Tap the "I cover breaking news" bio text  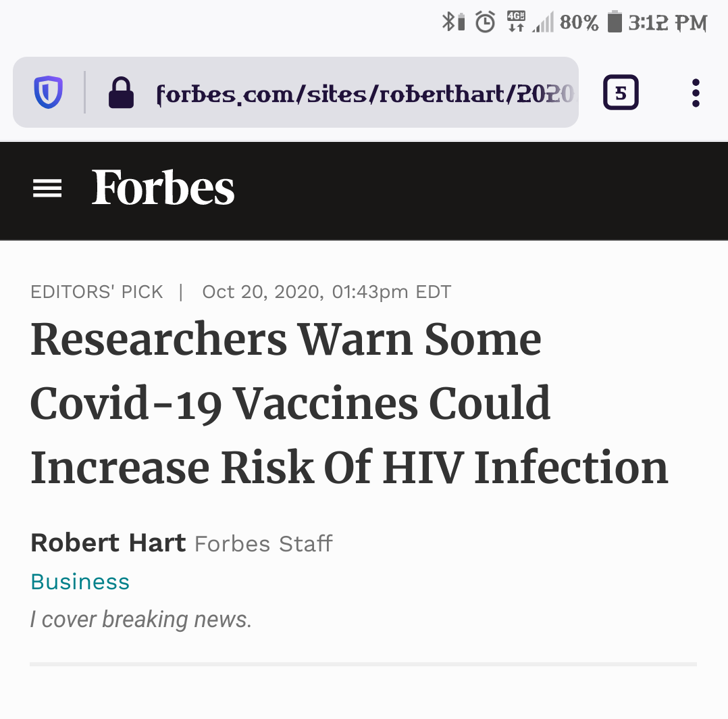point(140,619)
